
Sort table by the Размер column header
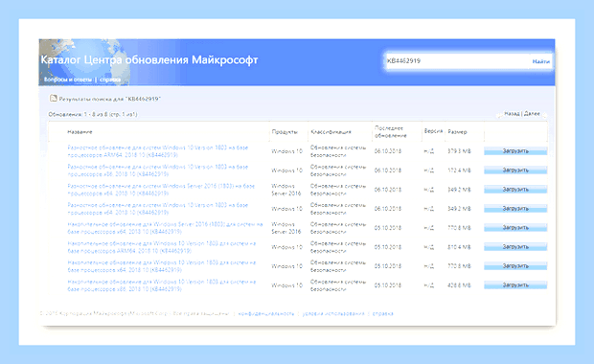[457, 132]
